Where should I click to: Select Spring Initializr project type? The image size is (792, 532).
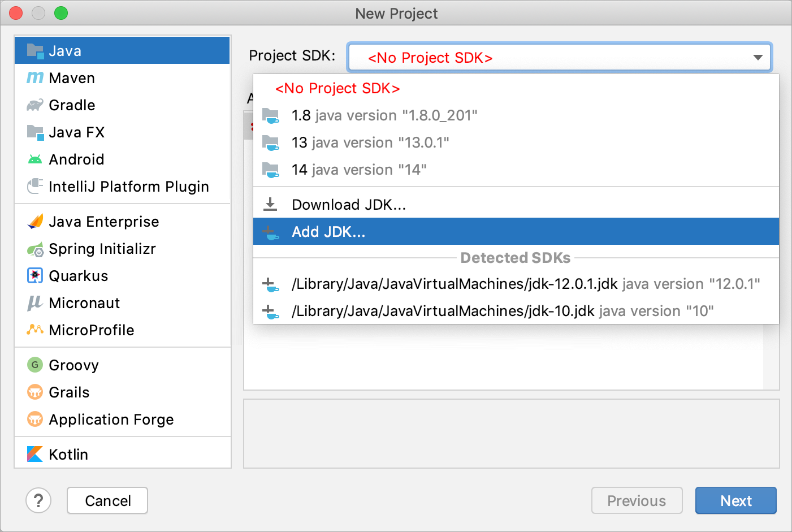pos(122,248)
